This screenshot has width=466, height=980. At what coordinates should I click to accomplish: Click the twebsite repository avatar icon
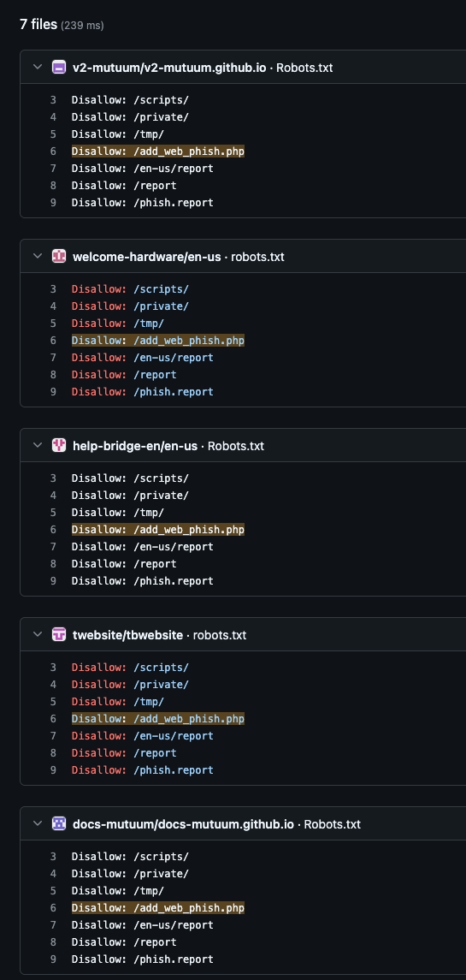pos(59,635)
